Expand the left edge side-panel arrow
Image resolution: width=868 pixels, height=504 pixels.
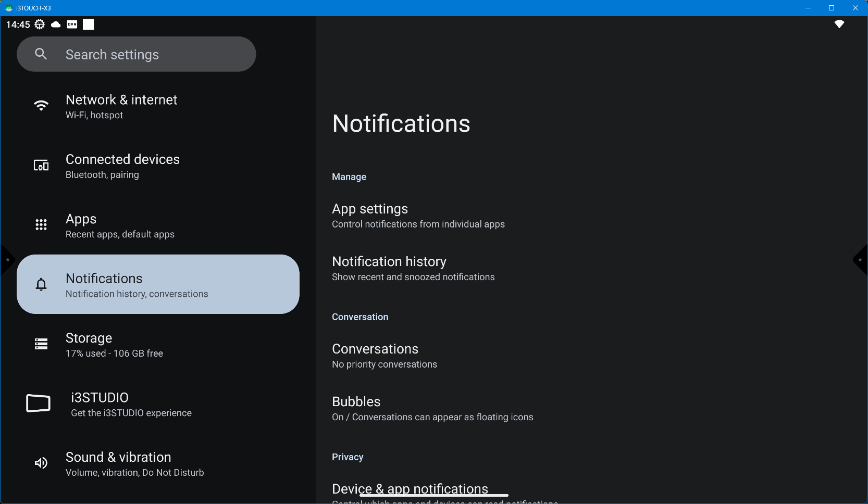pos(7,259)
